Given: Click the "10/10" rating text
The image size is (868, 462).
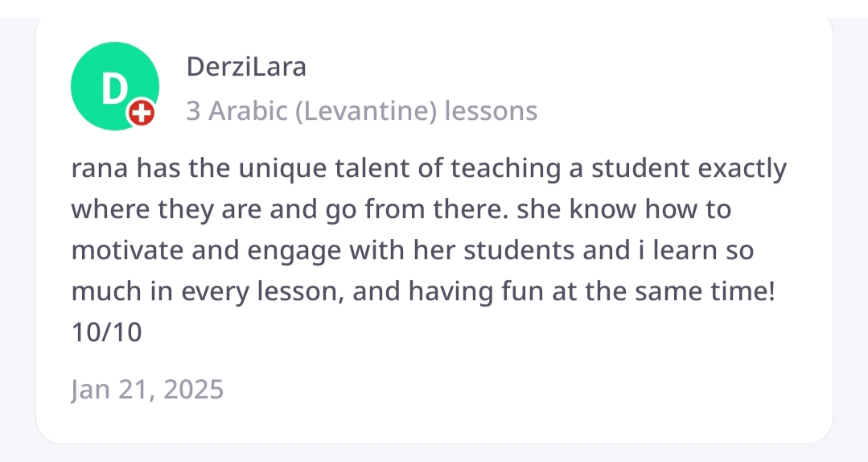Looking at the screenshot, I should tap(106, 331).
